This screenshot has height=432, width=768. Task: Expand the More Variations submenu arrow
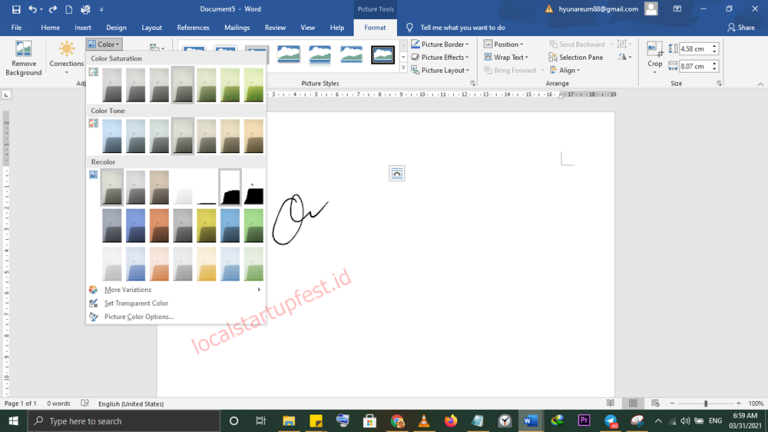[x=259, y=290]
